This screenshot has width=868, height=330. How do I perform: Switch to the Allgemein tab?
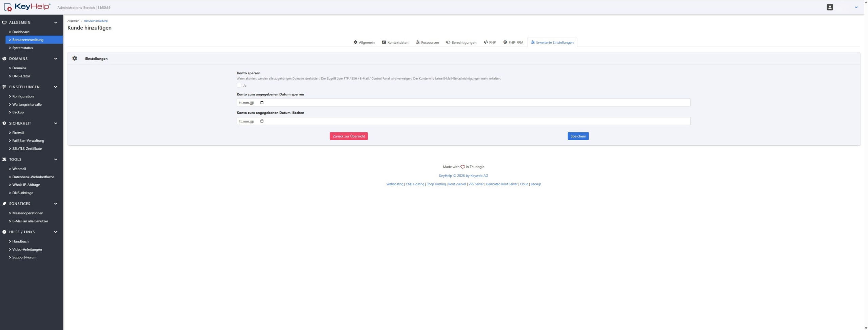click(364, 42)
